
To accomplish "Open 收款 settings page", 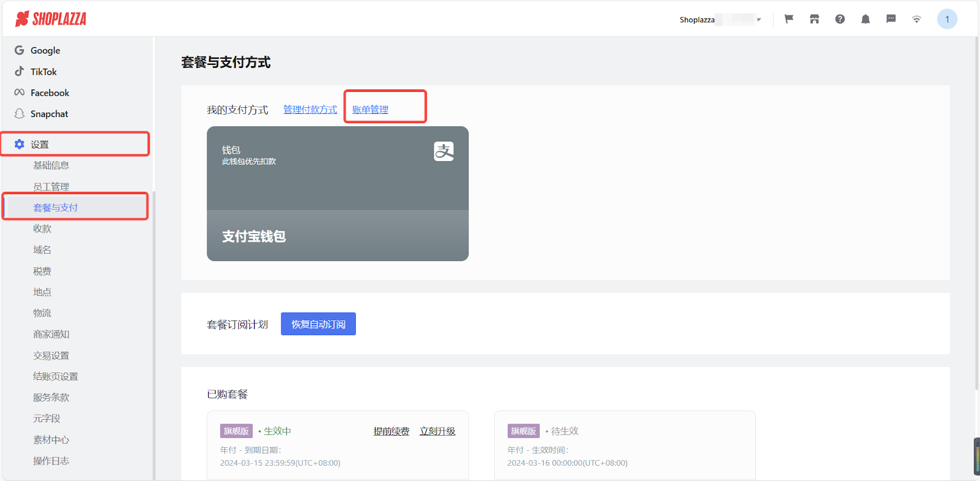I will point(42,229).
